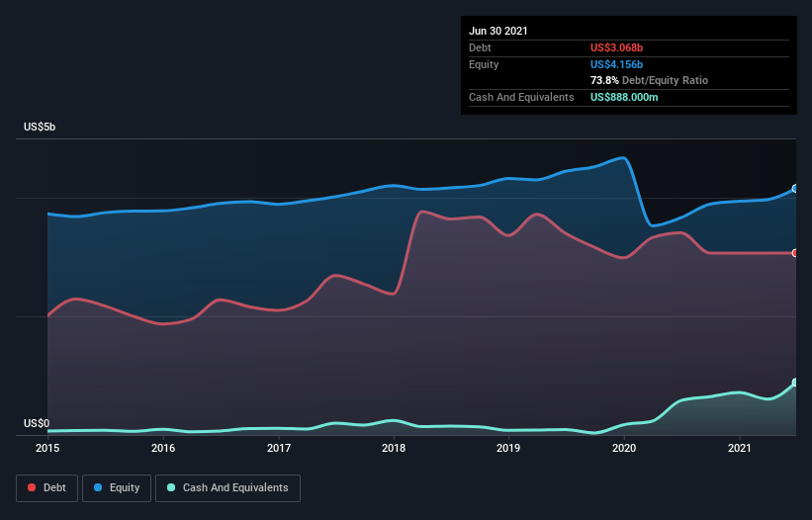Click the red Debt legend dot

[x=32, y=487]
